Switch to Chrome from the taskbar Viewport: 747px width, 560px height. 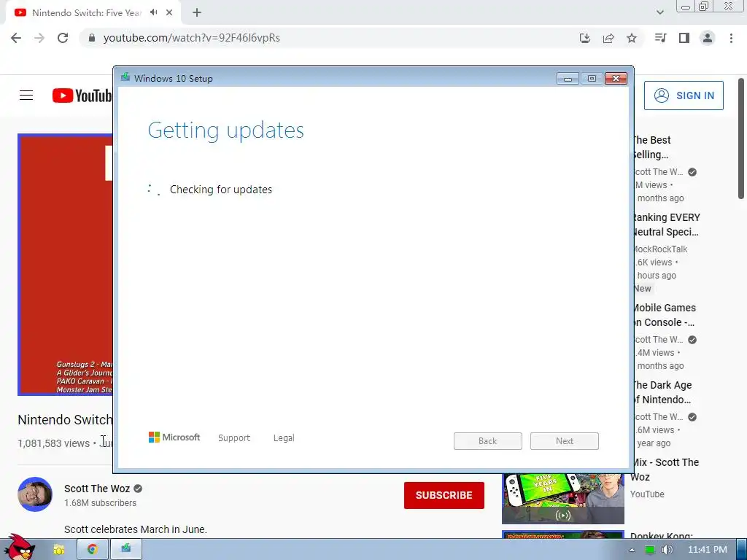tap(93, 550)
